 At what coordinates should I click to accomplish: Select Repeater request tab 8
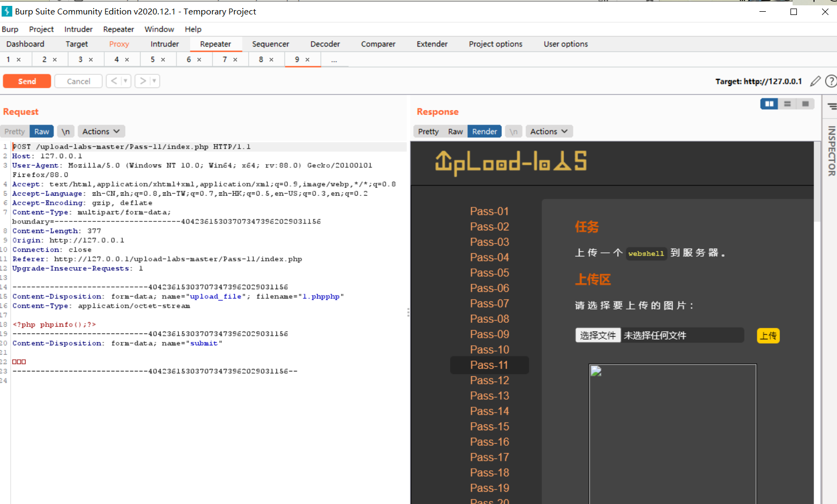[x=261, y=59]
